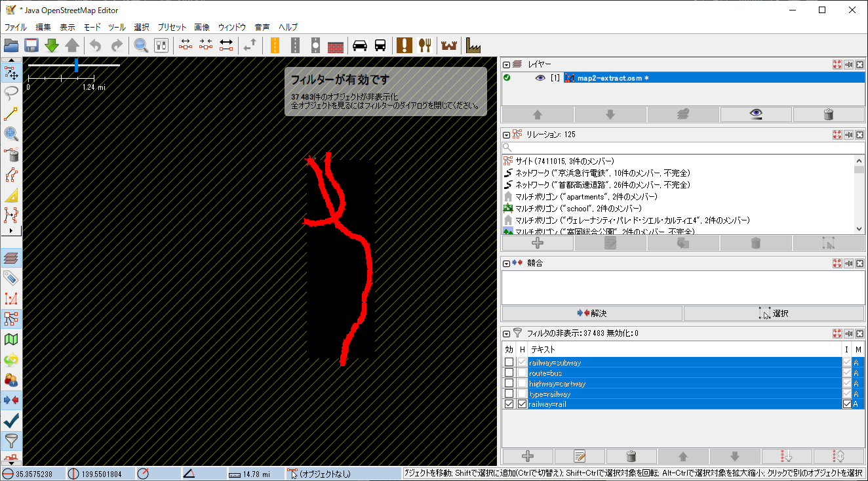
Task: Select the Delete mode trash tool
Action: coord(11,155)
